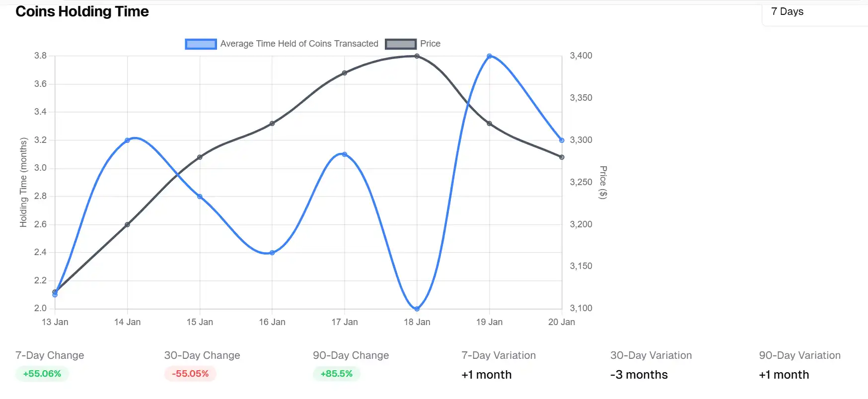Click the blue holding time point at 14 Jan

(128, 140)
